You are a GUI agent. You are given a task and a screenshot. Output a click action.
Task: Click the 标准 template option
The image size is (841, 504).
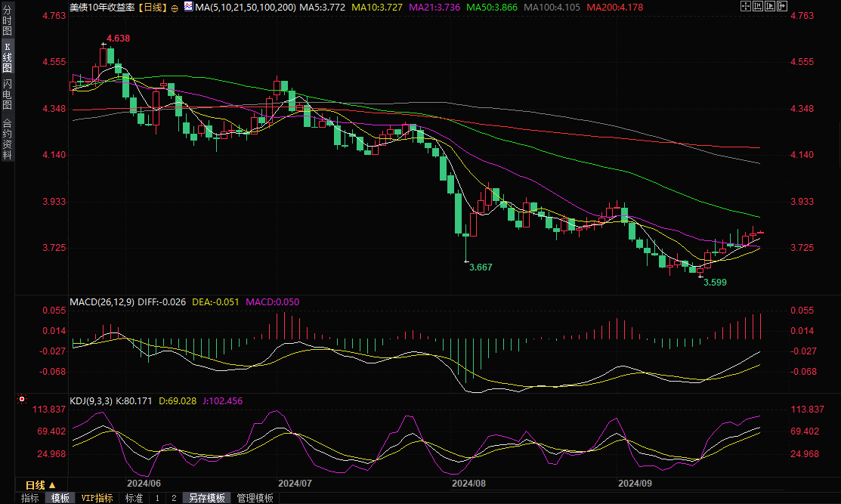(x=134, y=498)
